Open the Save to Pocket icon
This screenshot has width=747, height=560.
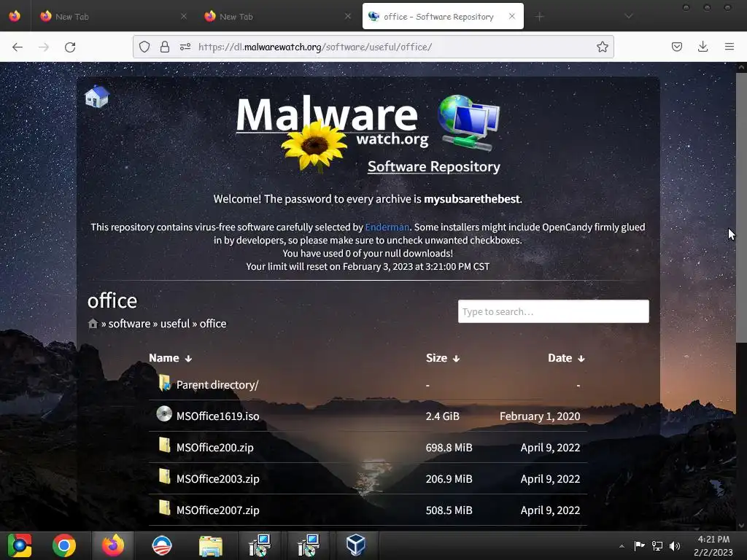coord(676,47)
